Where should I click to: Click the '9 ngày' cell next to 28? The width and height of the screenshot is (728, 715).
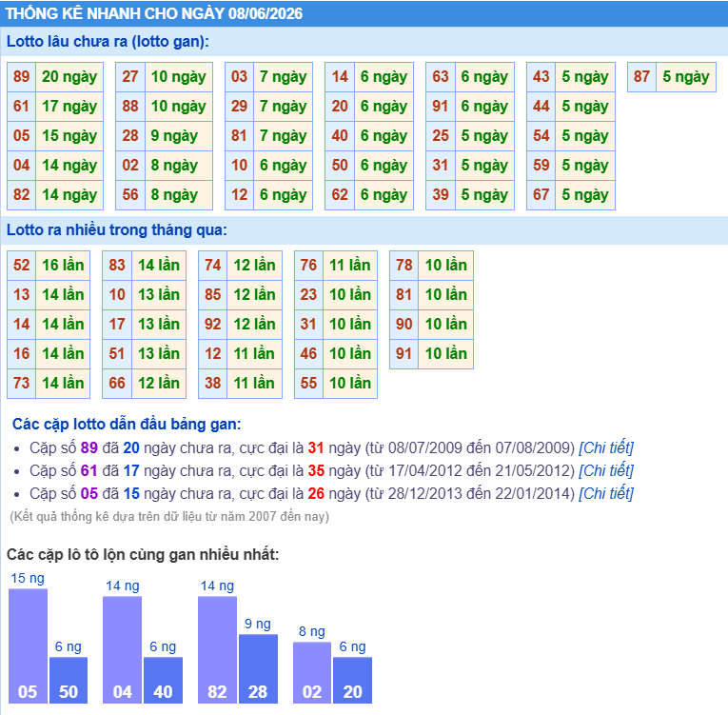[x=179, y=135]
